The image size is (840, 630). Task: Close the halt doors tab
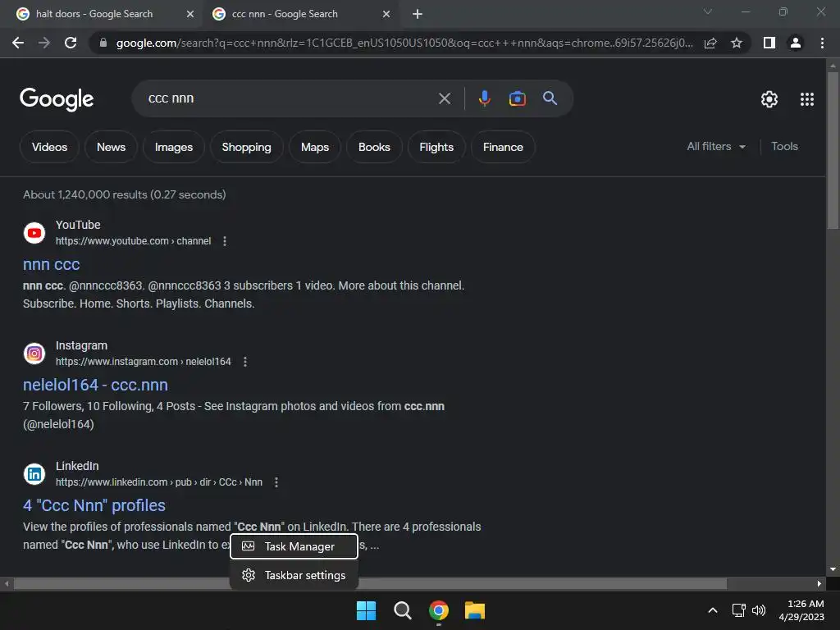[190, 14]
